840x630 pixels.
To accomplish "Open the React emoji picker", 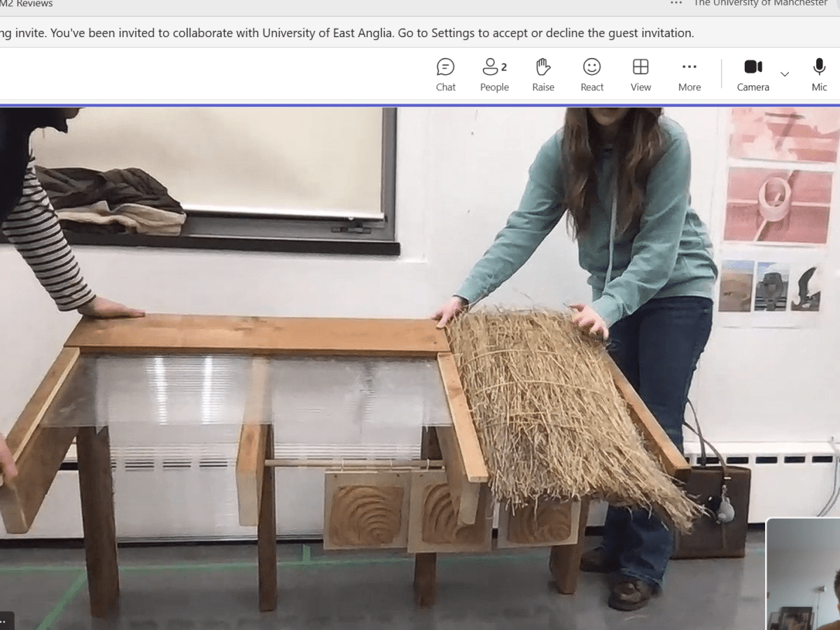I will tap(591, 73).
